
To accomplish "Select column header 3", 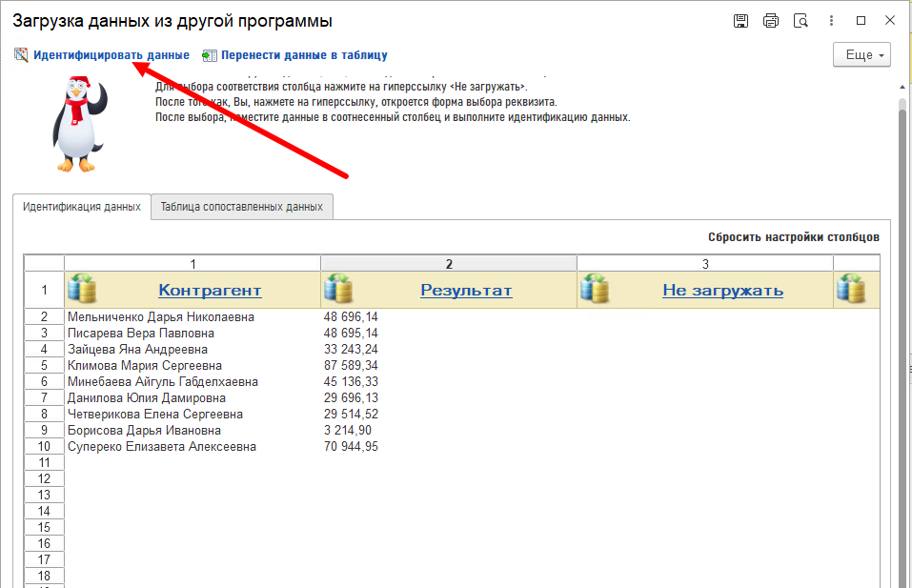I will point(705,264).
